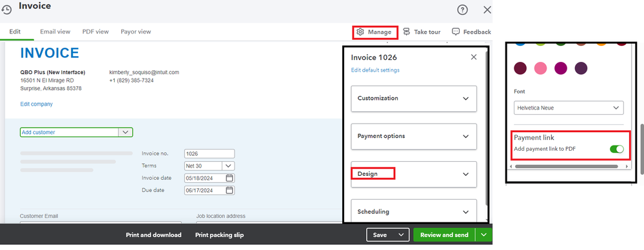
Task: Click Take tour text
Action: (427, 32)
